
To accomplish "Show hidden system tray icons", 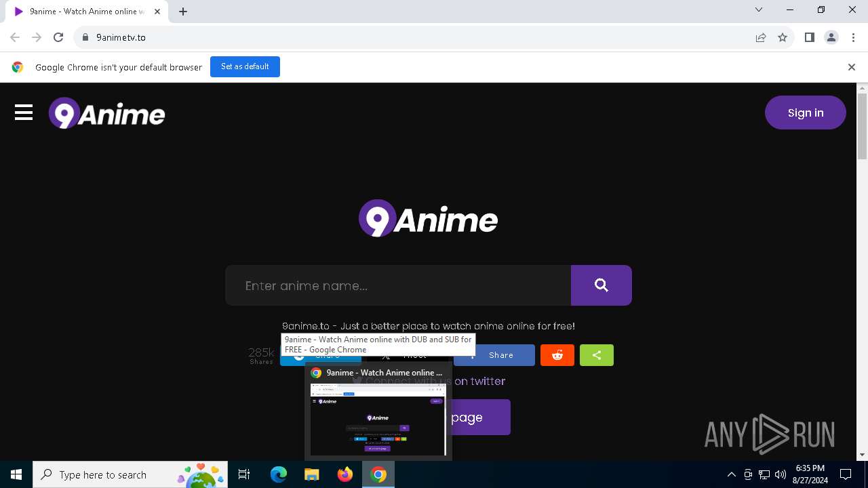I will [731, 474].
